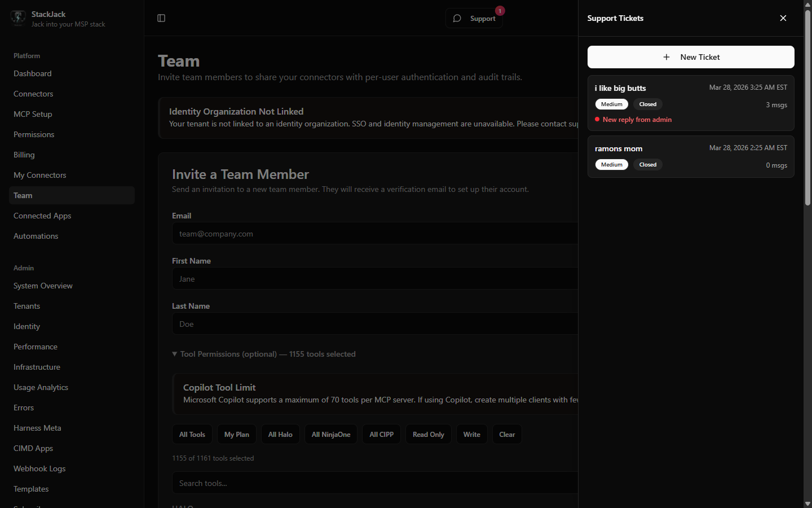Click the red dot next to New reply from admin
This screenshot has height=508, width=812.
coord(597,120)
